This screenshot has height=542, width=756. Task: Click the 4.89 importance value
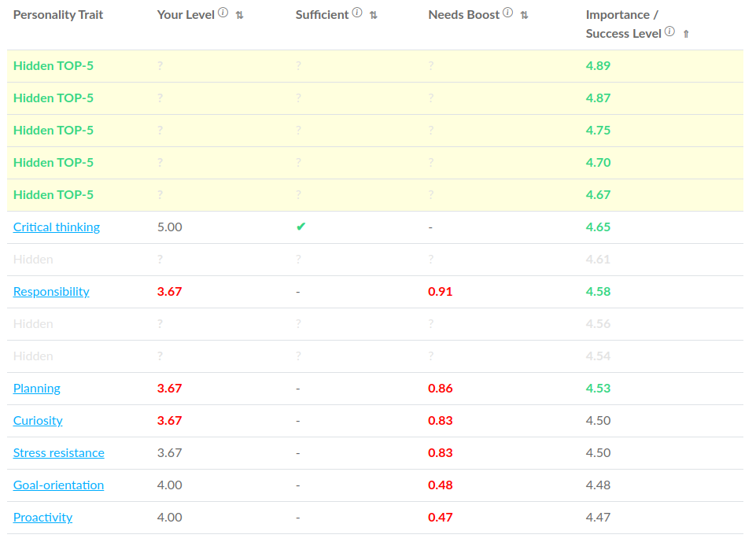pos(597,65)
